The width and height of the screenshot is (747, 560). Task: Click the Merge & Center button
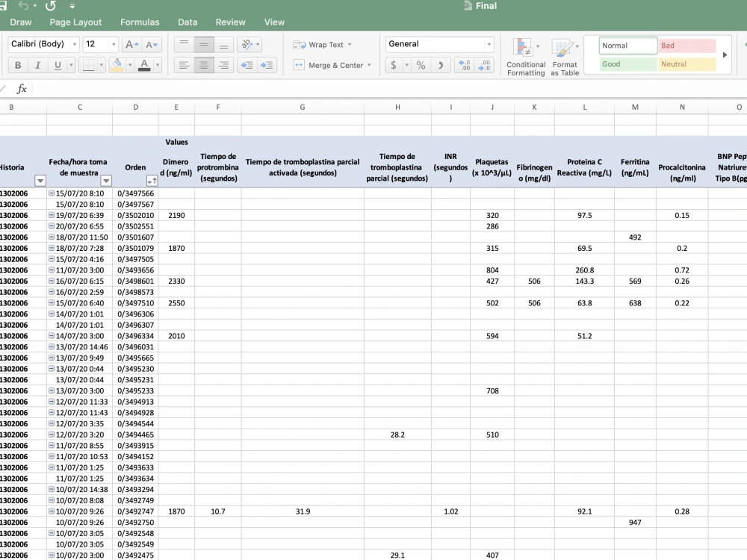[329, 65]
